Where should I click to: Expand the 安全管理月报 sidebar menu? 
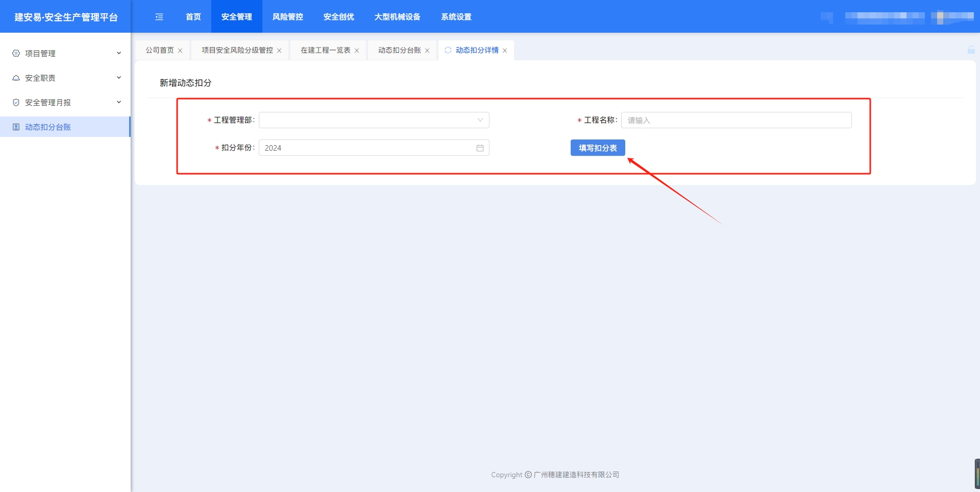65,102
